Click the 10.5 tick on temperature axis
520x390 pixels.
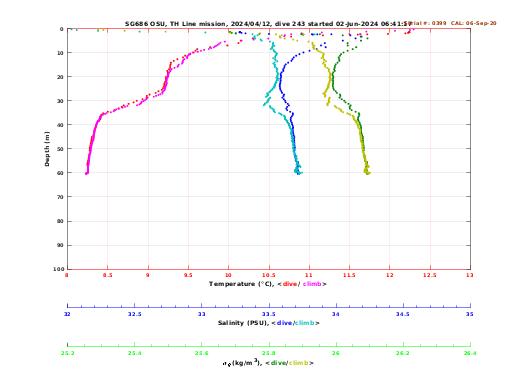point(269,275)
